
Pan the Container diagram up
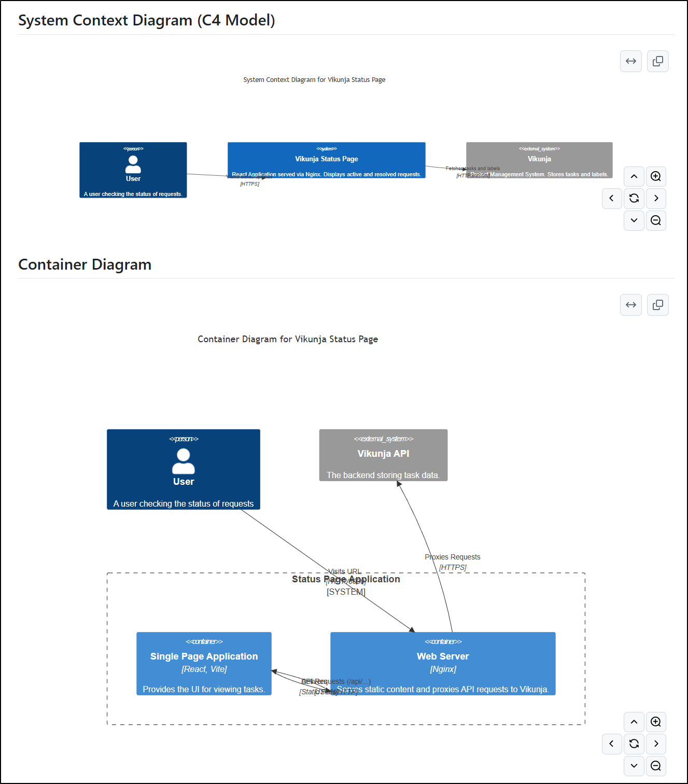(634, 722)
